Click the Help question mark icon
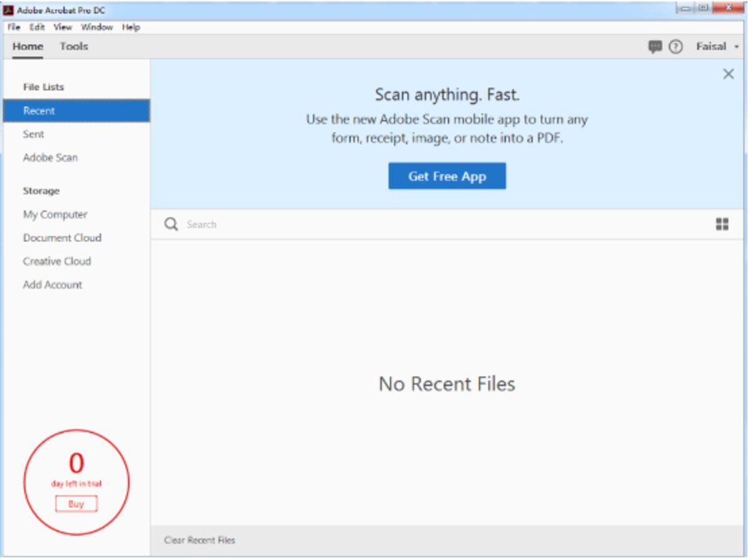 click(x=675, y=47)
